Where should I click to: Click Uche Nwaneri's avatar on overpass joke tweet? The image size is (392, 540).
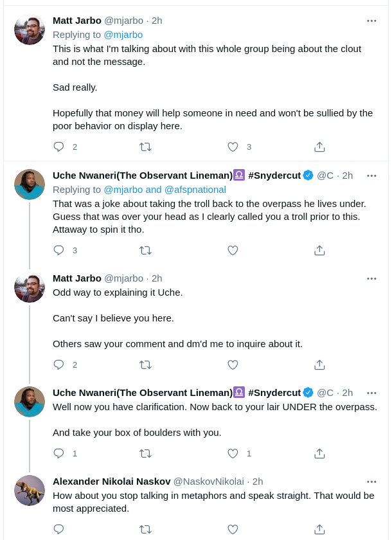pos(30,184)
